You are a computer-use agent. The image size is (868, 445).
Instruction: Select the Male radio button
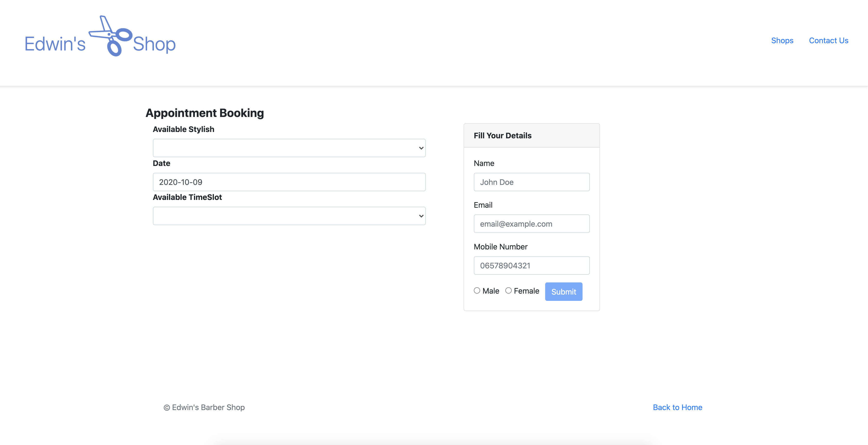[477, 290]
